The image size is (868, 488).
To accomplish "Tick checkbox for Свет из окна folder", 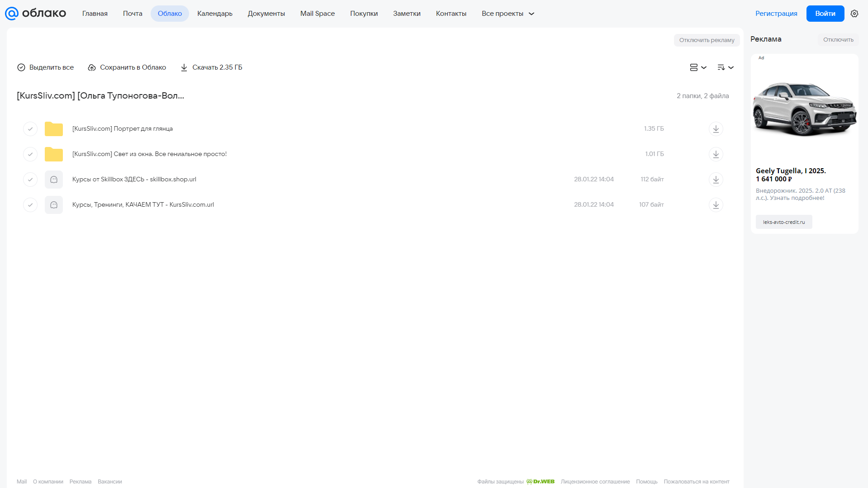I will [x=30, y=154].
